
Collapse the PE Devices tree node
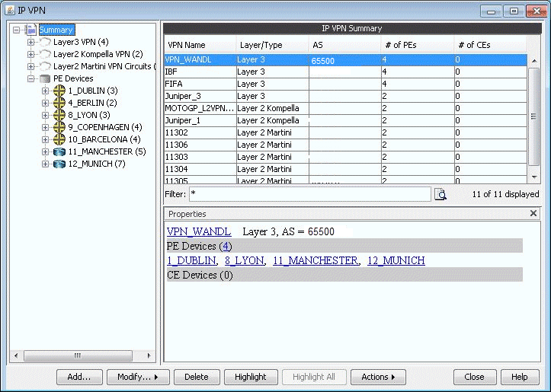coord(31,78)
